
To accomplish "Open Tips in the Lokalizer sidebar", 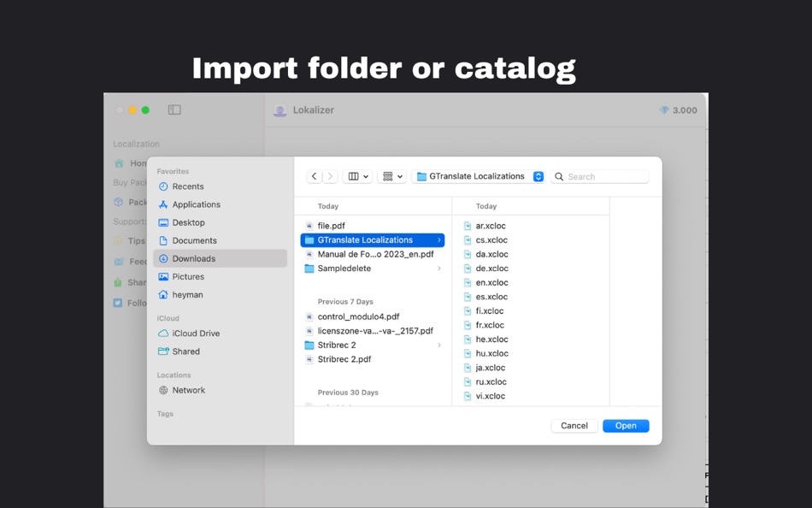I will [130, 241].
